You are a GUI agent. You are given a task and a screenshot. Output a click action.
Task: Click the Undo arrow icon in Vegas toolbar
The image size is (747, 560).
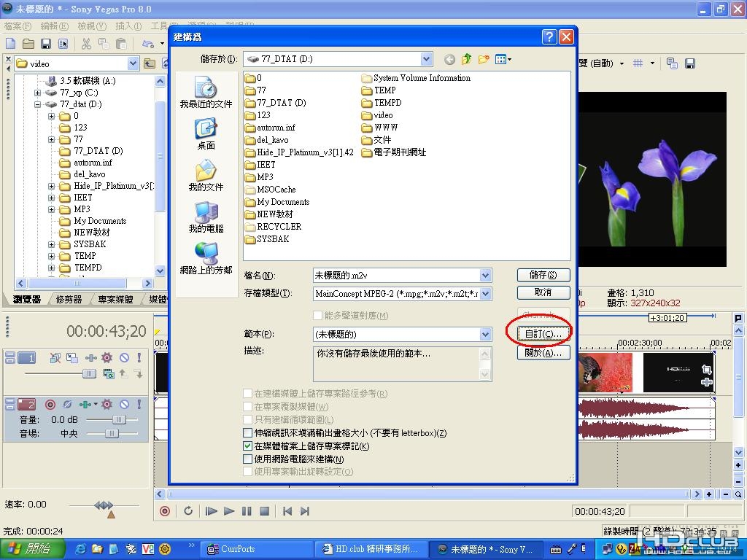point(148,44)
